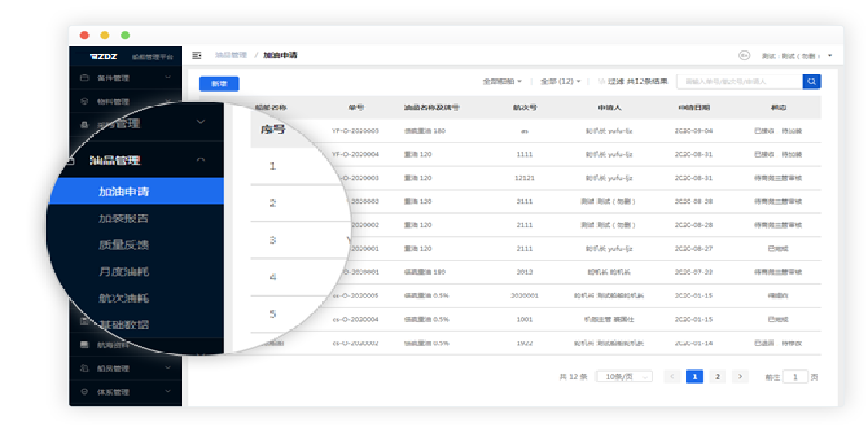Open the 10条/页 page size dropdown
868x431 pixels.
pos(624,377)
